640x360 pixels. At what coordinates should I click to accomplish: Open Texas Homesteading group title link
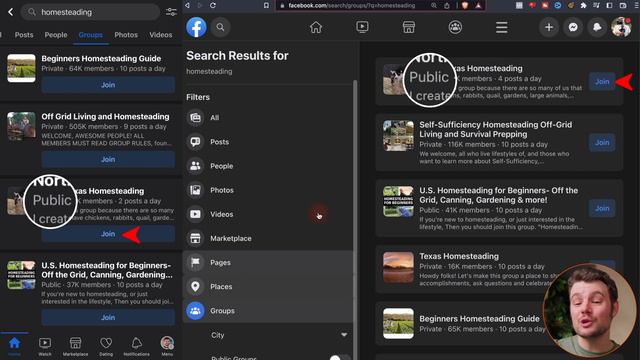click(x=459, y=256)
